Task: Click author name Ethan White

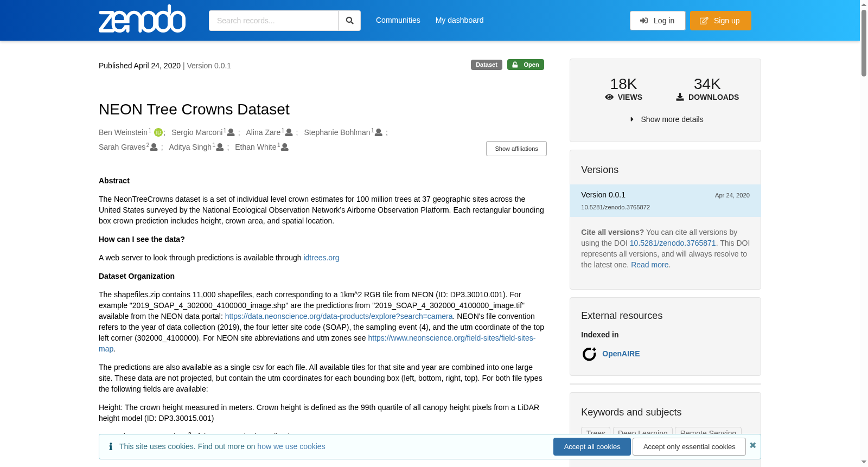Action: [x=256, y=147]
